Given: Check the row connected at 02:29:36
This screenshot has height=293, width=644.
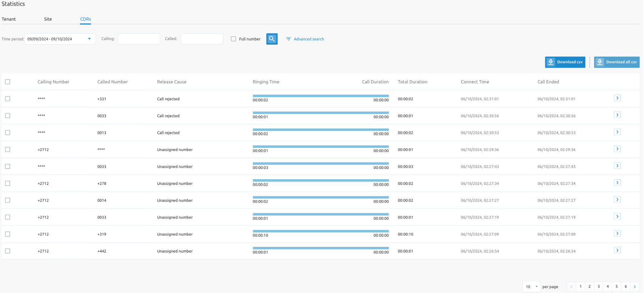Looking at the screenshot, I should click(8, 149).
